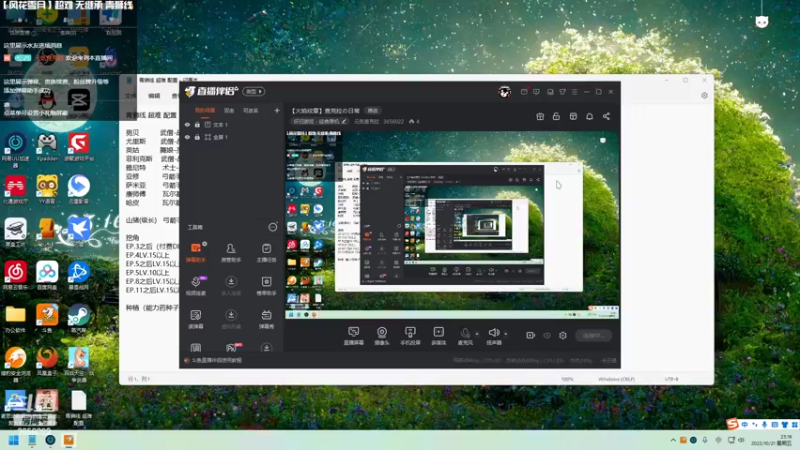Open the 百度网盘 desktop shortcut
The width and height of the screenshot is (800, 450).
(47, 275)
